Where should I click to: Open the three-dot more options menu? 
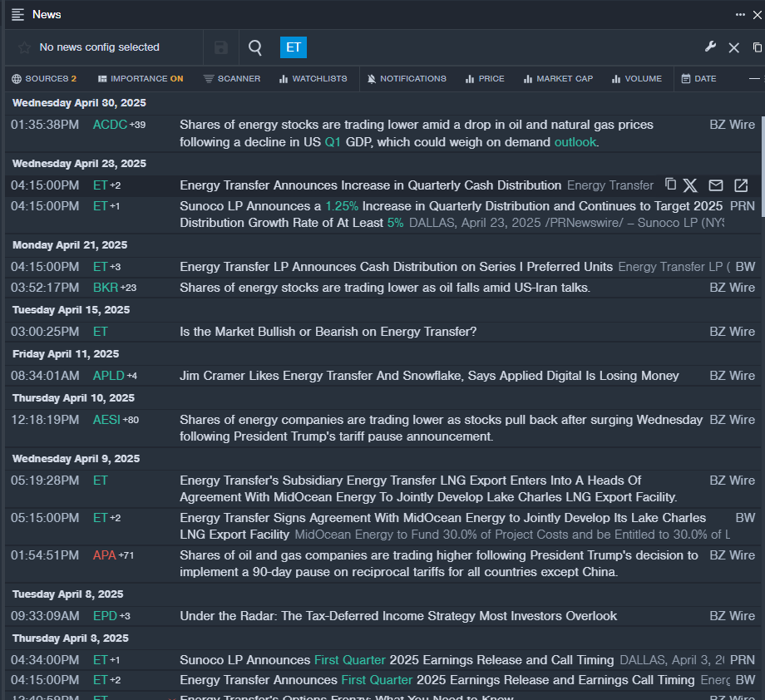[740, 15]
